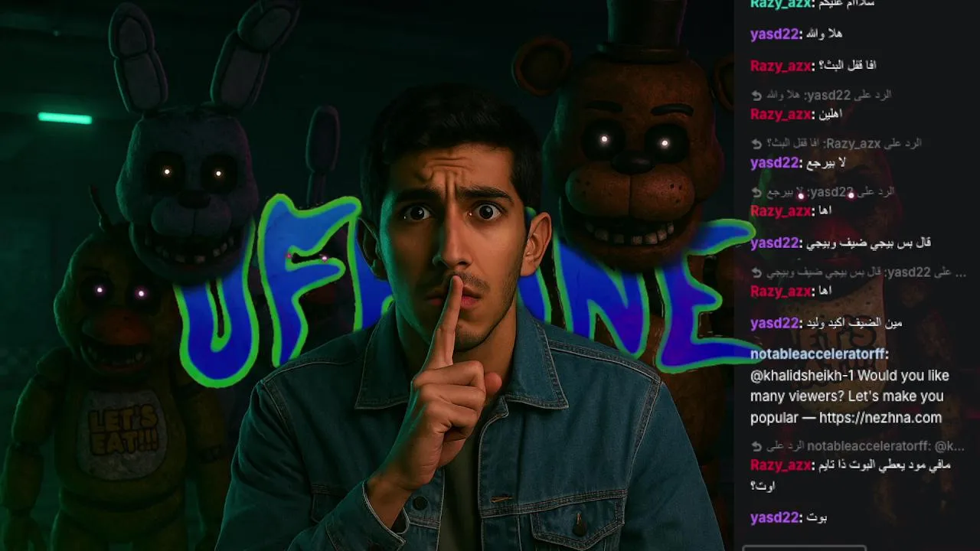Click Razy_azx username on 'افا قفل البث؟' message
The image size is (980, 551).
tap(782, 66)
